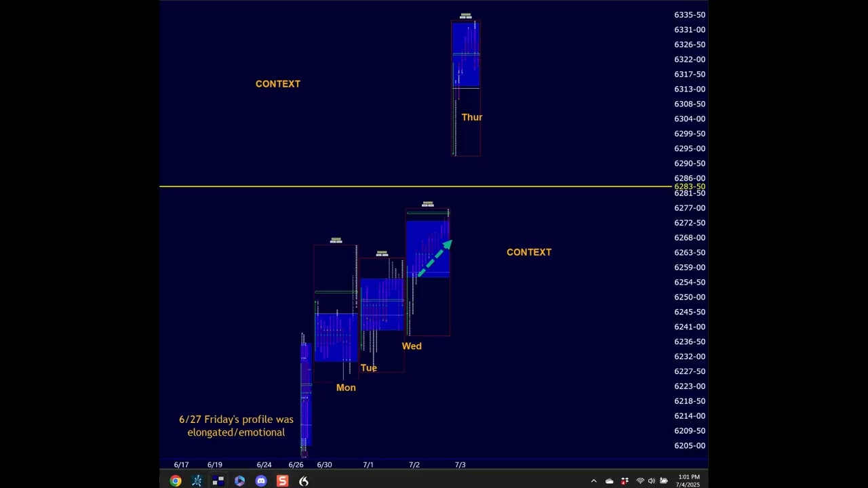The width and height of the screenshot is (868, 488).
Task: Click the 6335-50 price on the axis
Action: click(x=690, y=15)
